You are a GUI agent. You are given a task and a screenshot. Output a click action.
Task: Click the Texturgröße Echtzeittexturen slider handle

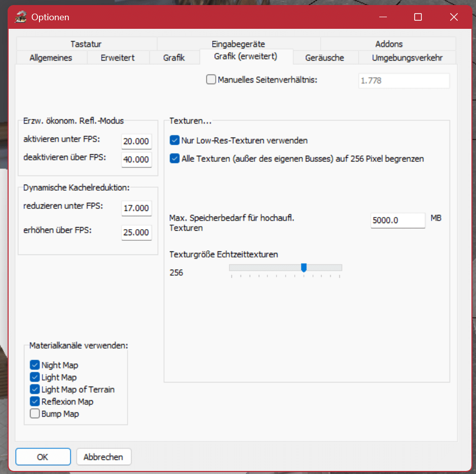pyautogui.click(x=304, y=268)
